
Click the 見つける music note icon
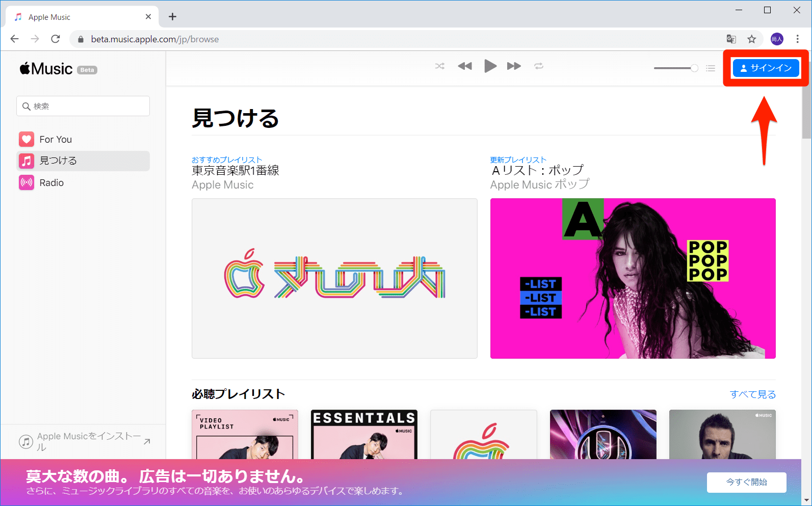coord(27,161)
